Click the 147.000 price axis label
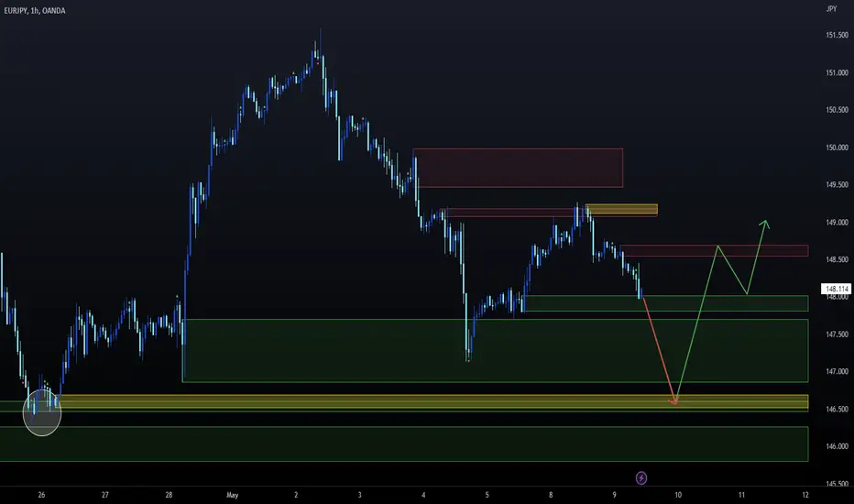 pos(838,372)
